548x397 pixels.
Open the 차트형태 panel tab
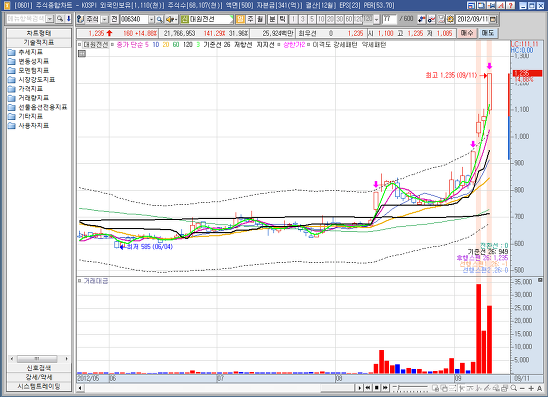(39, 33)
